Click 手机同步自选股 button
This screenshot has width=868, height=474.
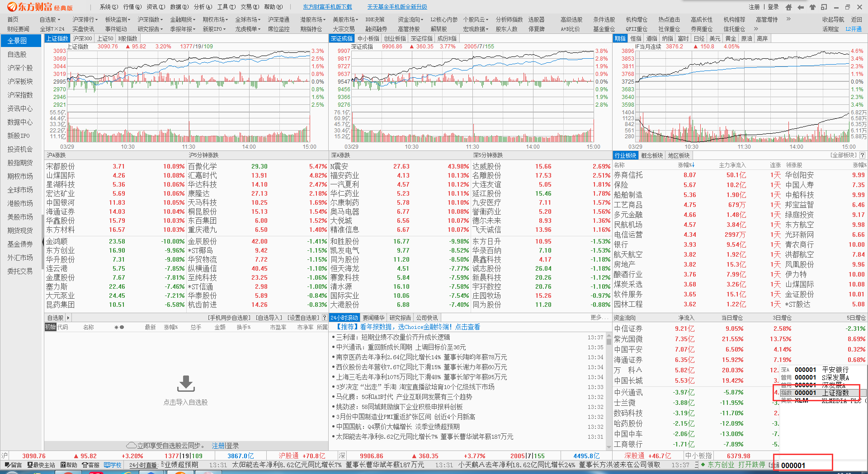click(229, 318)
